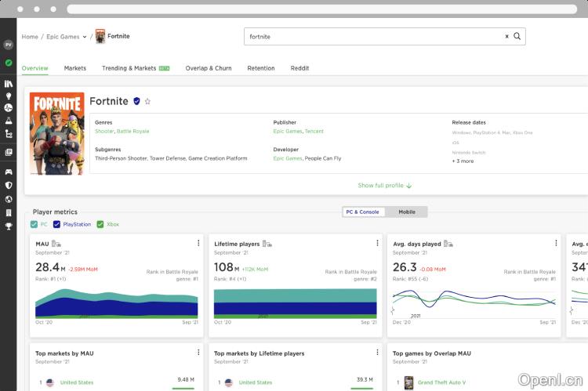Click the Battle Royale genre link
Image resolution: width=588 pixels, height=391 pixels.
[132, 132]
